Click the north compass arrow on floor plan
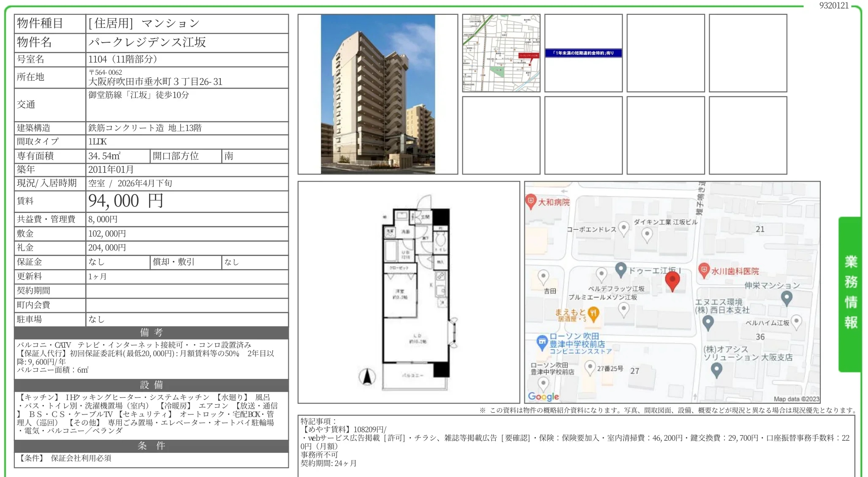 point(367,376)
